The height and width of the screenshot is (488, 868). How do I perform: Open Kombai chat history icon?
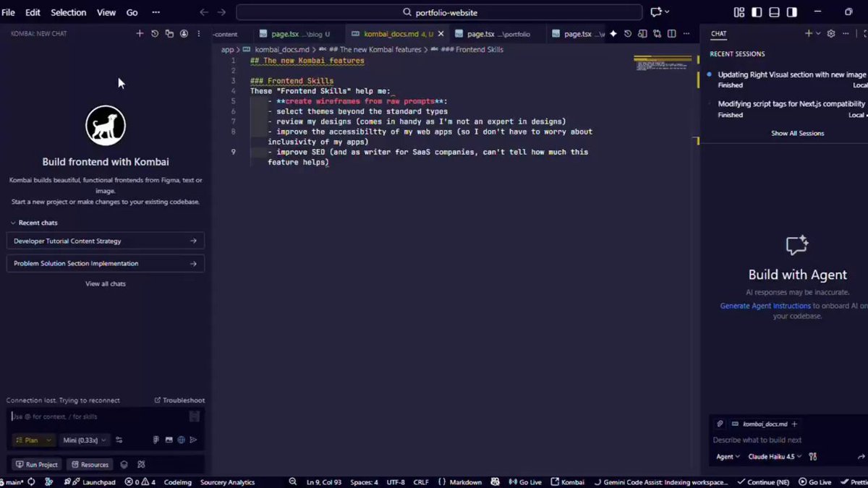coord(155,33)
